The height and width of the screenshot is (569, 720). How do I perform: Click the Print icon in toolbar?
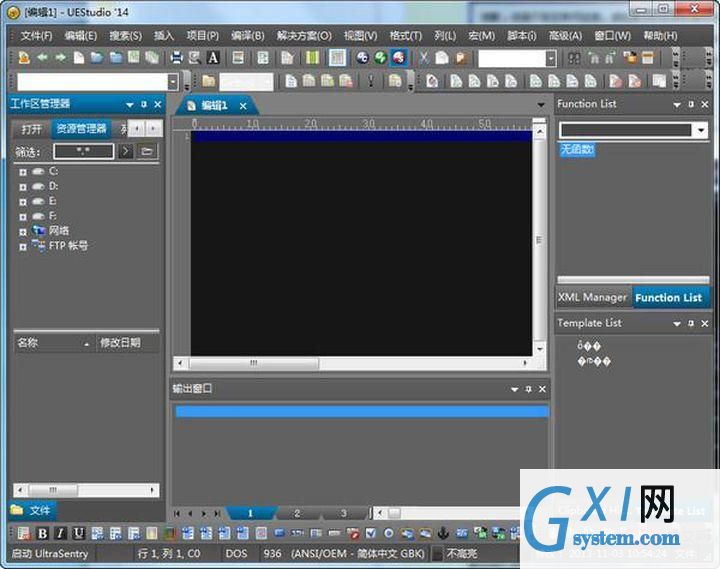point(176,57)
